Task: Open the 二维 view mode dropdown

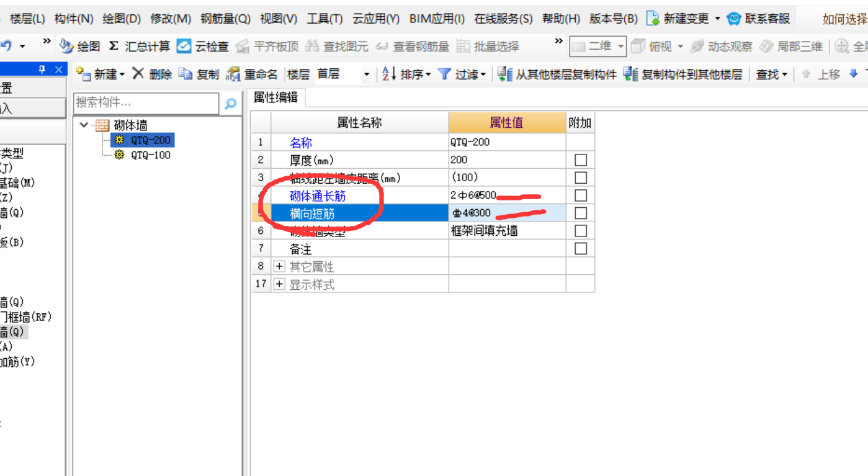Action: 620,47
